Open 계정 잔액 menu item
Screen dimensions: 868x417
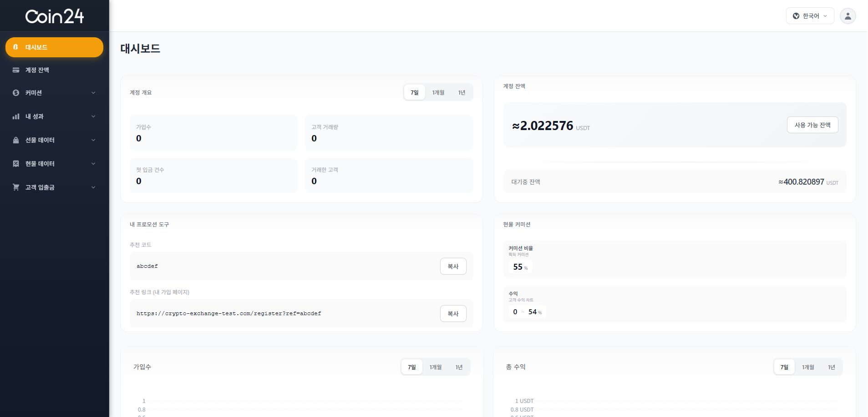click(x=37, y=70)
